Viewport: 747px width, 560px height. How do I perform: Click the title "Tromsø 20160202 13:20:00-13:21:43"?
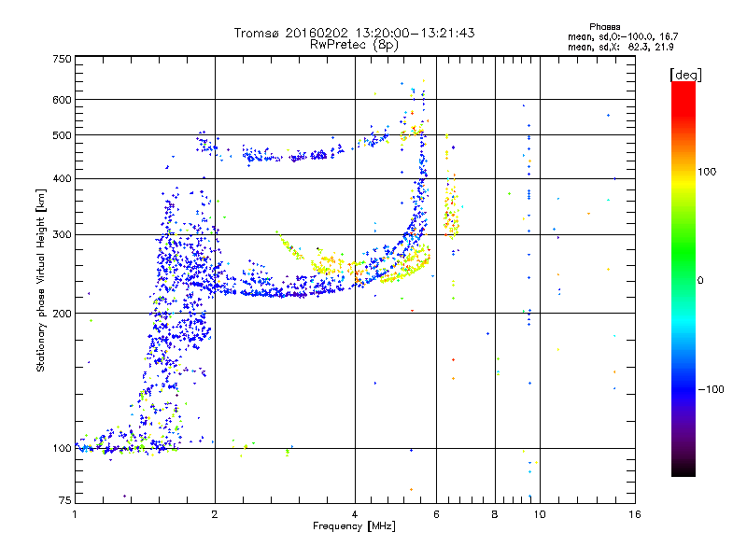point(354,33)
